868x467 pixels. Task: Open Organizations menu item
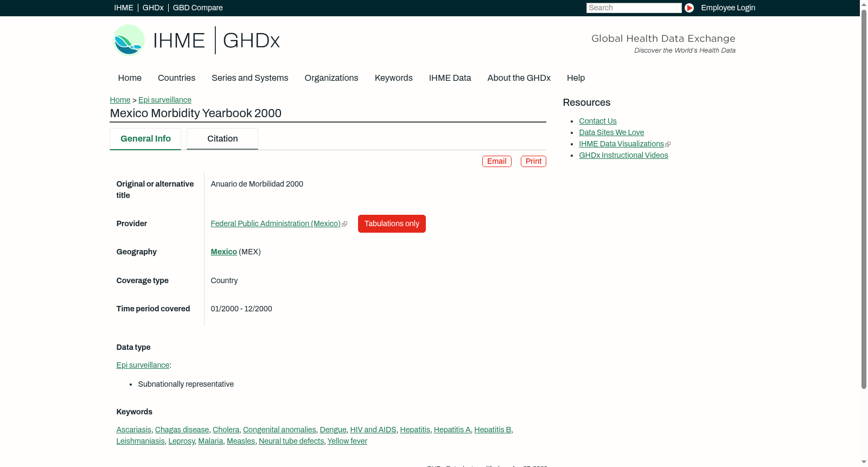point(331,78)
